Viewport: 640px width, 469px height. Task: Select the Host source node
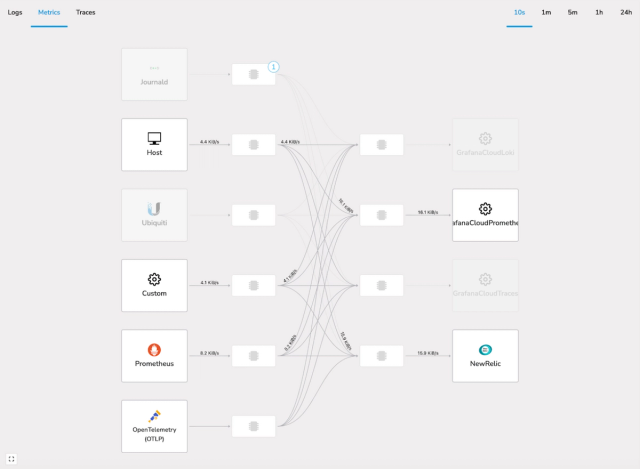154,144
